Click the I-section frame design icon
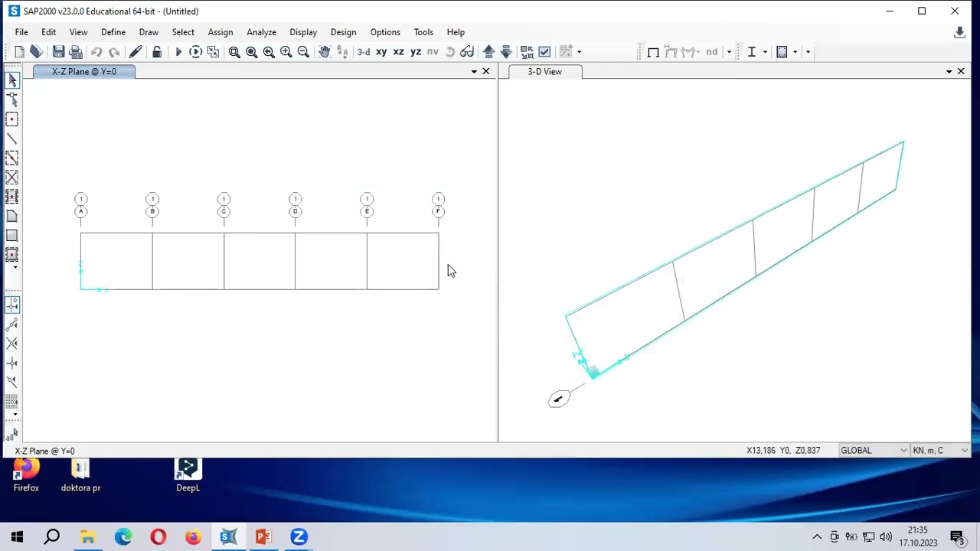980x551 pixels. pos(752,52)
